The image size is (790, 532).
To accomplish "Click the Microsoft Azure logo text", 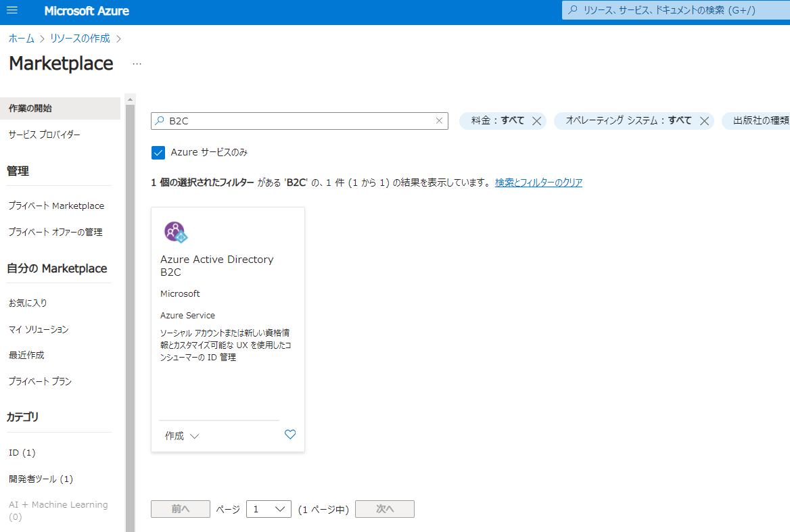I will pos(87,11).
